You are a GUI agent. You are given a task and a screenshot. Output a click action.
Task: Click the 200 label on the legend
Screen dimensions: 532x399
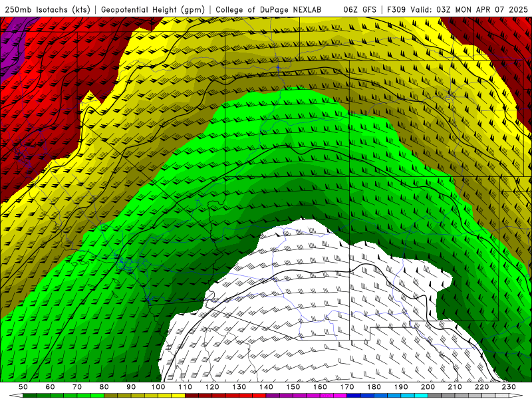pyautogui.click(x=428, y=387)
